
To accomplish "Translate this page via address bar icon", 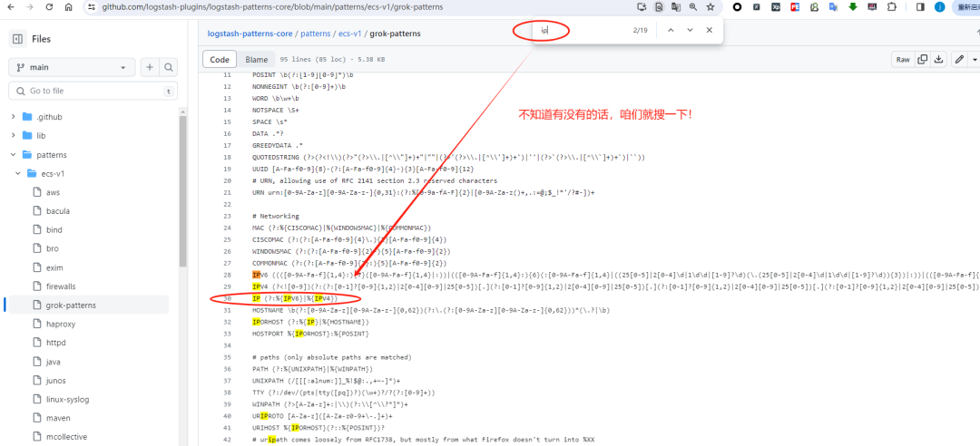I will coord(676,7).
